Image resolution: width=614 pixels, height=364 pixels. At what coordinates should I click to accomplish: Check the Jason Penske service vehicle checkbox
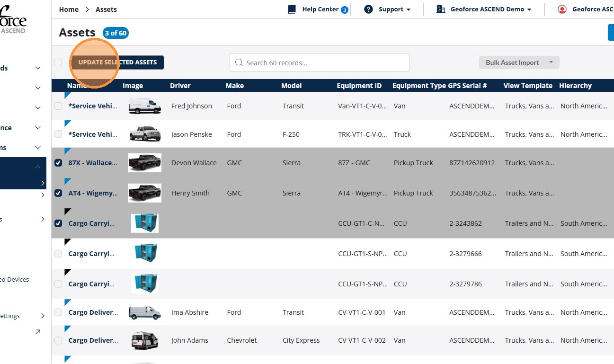(x=58, y=134)
